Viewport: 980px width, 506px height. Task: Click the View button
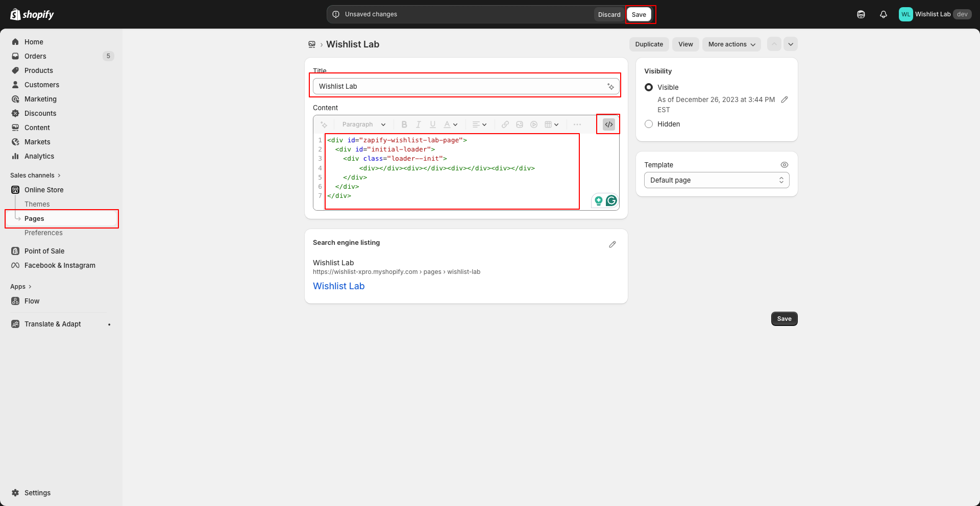tap(685, 44)
